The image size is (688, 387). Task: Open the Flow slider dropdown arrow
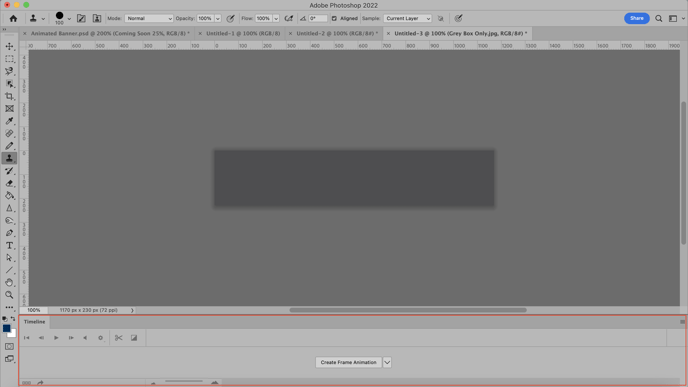click(276, 18)
